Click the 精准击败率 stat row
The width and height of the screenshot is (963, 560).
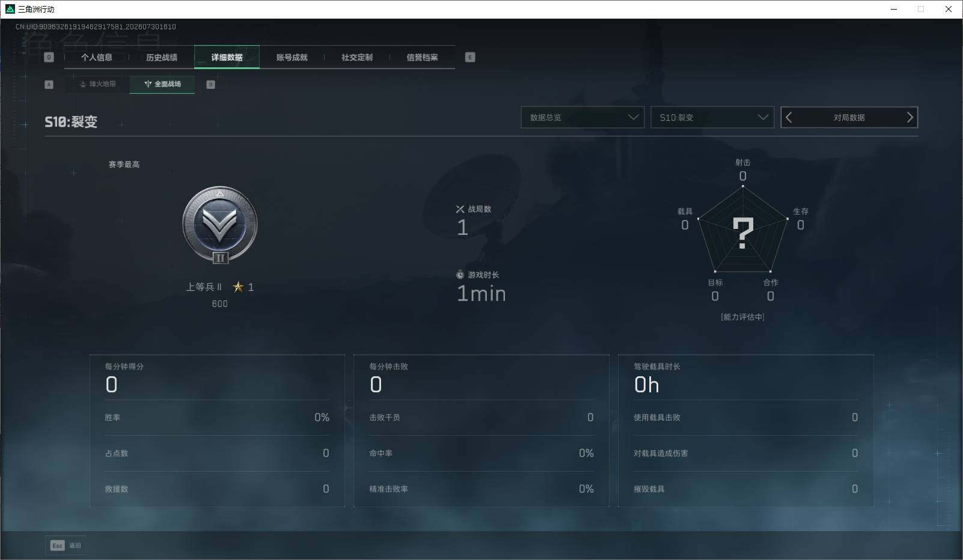click(481, 489)
